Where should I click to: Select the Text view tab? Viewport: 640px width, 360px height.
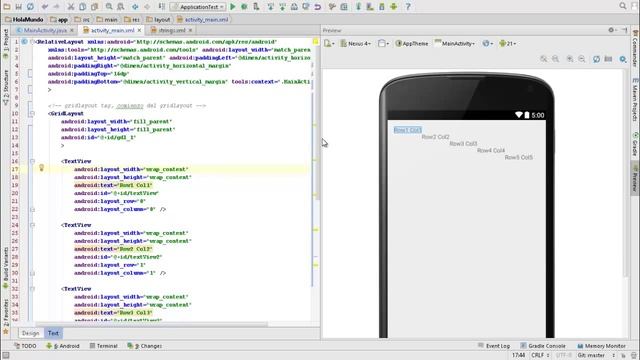pos(53,333)
